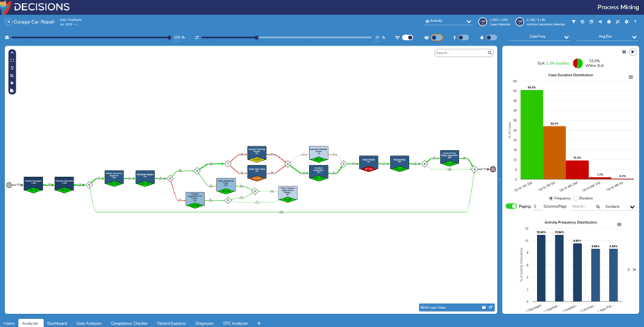Open the filter funnel icon in header
The height and width of the screenshot is (327, 644).
click(x=573, y=21)
